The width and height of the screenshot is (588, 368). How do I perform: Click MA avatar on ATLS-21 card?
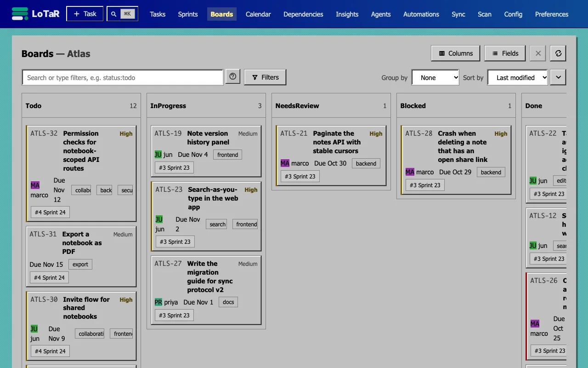[285, 163]
